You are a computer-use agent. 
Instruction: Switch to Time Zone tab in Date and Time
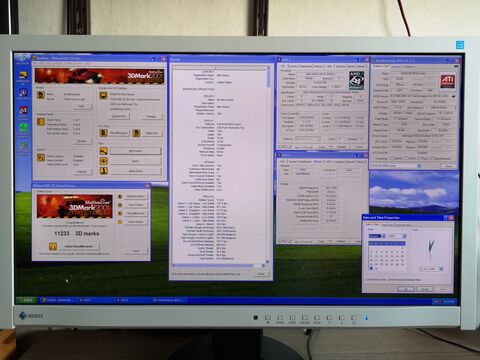[x=388, y=225]
